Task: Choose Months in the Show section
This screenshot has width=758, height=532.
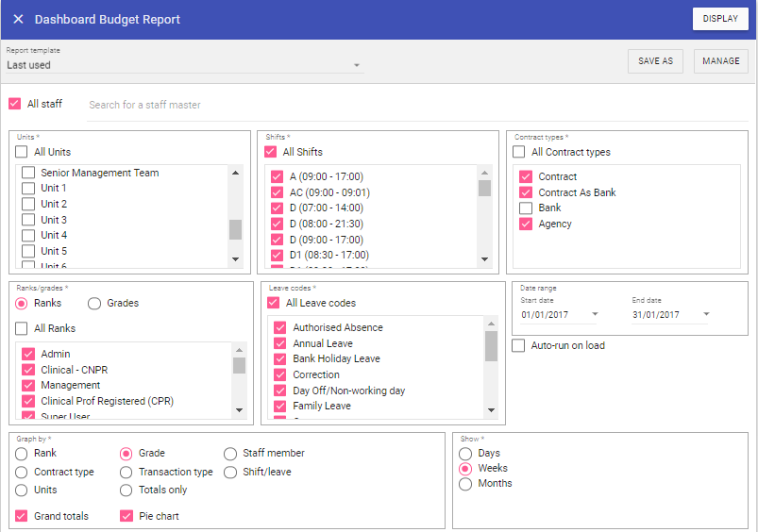Action: point(464,484)
